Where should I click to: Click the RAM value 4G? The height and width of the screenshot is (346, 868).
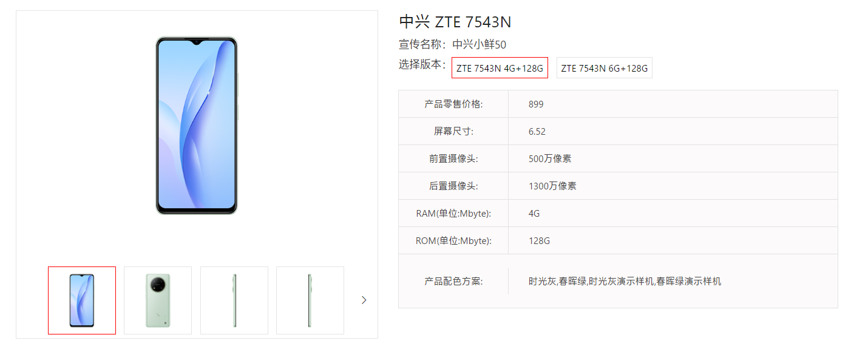(x=534, y=213)
